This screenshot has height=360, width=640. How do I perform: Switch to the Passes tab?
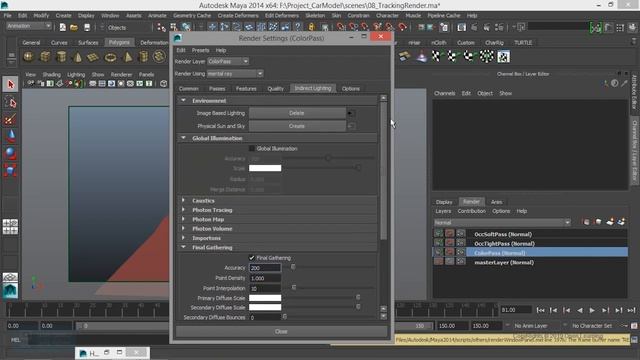[217, 89]
